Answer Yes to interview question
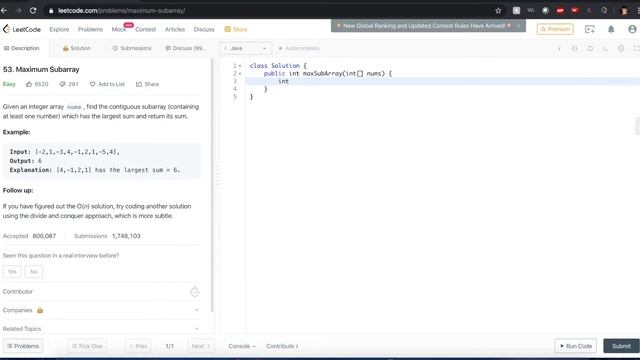Viewport: 640px width, 360px height. 12,272
